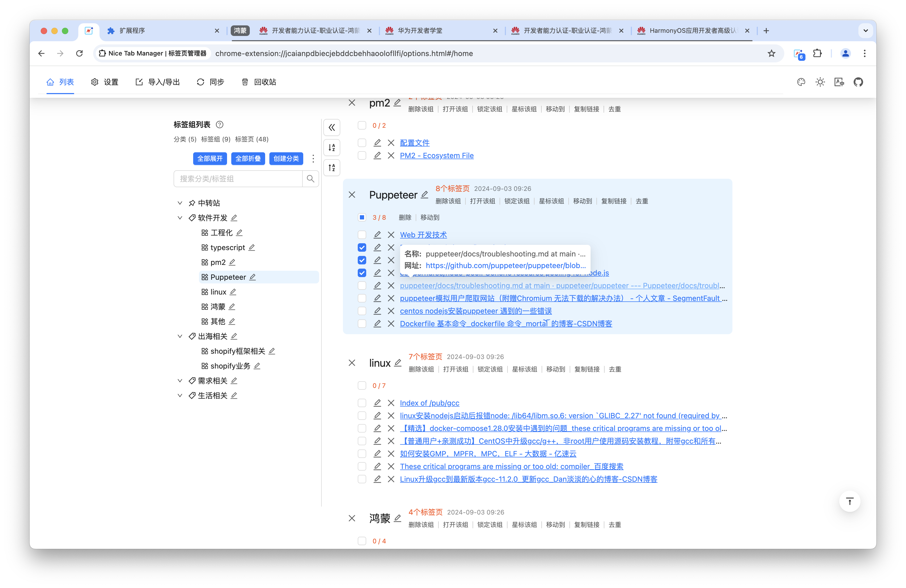Open 导入/导出 tab
Screen dimensions: 906x588
click(158, 82)
